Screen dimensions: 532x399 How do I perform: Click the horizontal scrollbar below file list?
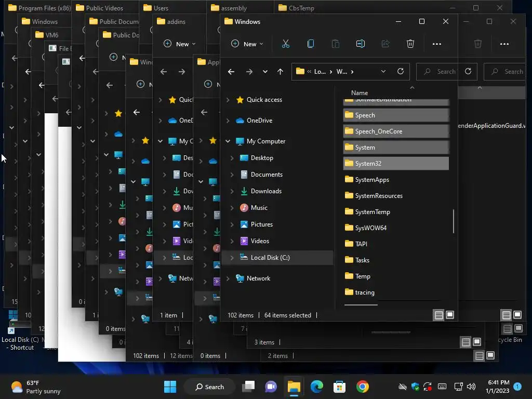pyautogui.click(x=361, y=305)
